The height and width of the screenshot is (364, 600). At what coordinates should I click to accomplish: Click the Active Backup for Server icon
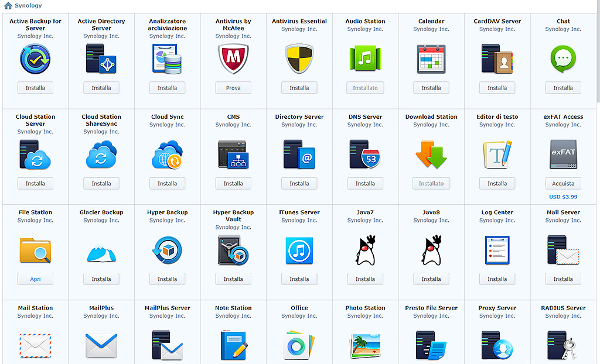35,59
